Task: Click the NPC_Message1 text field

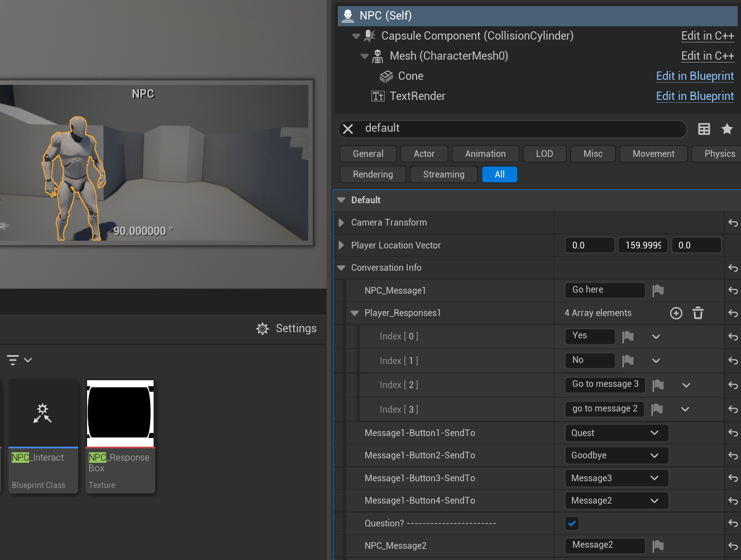Action: pos(605,290)
